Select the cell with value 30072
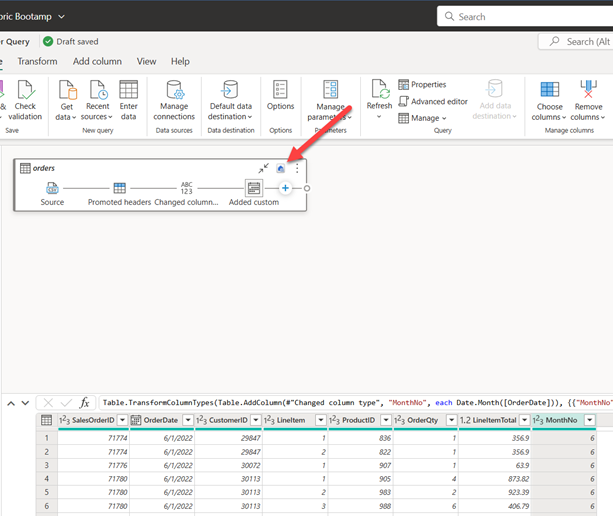The width and height of the screenshot is (613, 516). [229, 466]
